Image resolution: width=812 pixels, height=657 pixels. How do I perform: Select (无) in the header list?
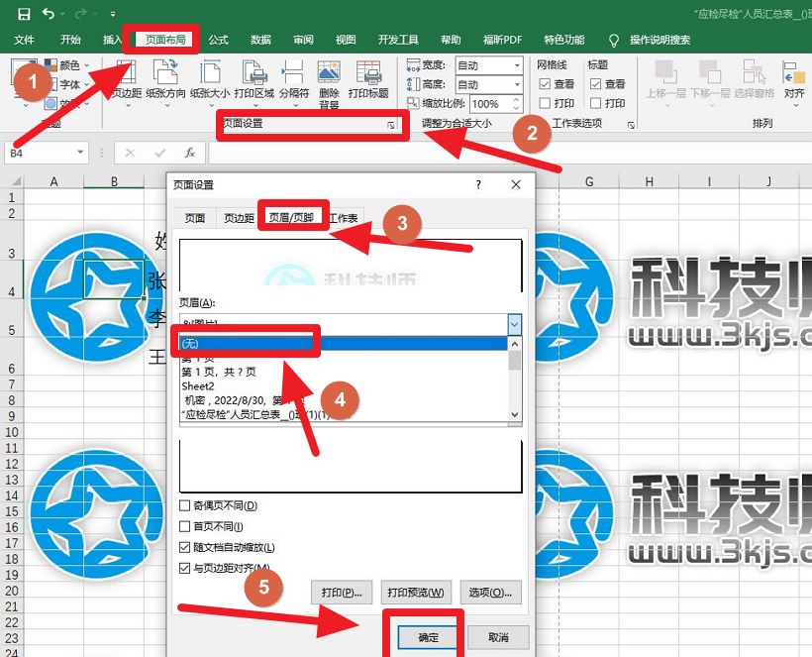pyautogui.click(x=344, y=344)
